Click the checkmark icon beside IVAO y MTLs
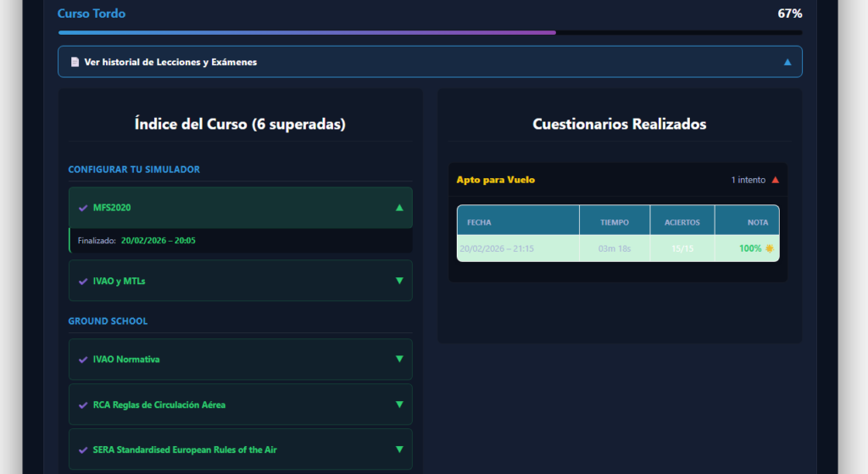The width and height of the screenshot is (868, 474). tap(83, 281)
